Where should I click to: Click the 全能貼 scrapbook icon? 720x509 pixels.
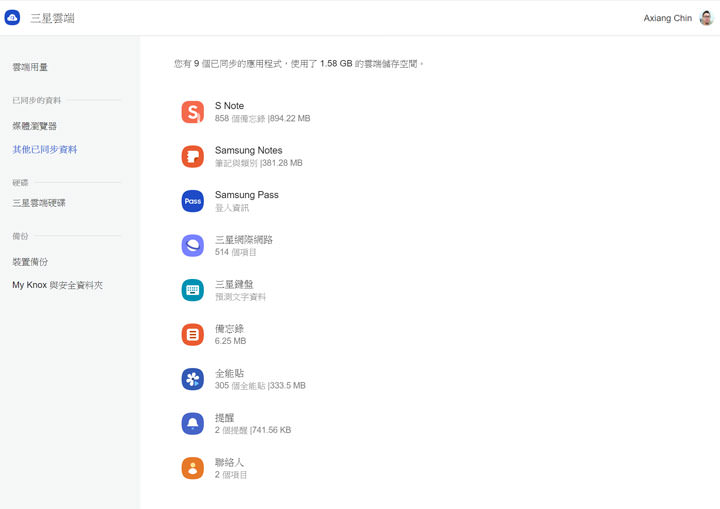click(x=193, y=379)
